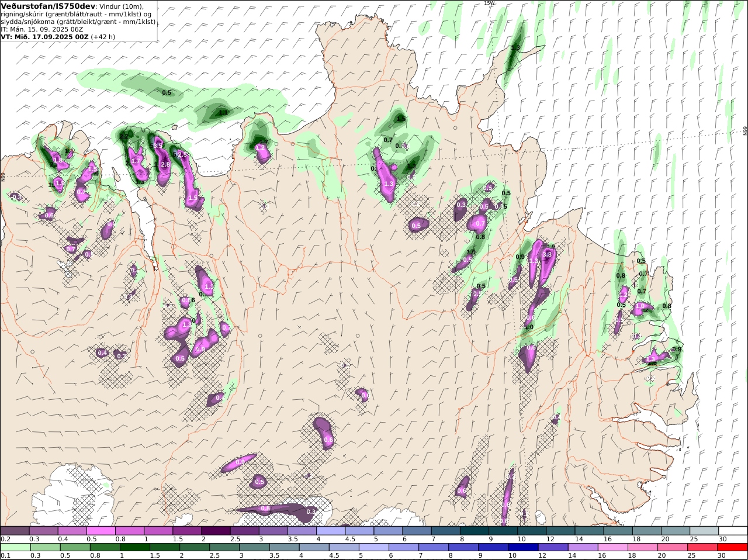
Task: Click the 2.8 snowfall value on the map
Action: 165,165
